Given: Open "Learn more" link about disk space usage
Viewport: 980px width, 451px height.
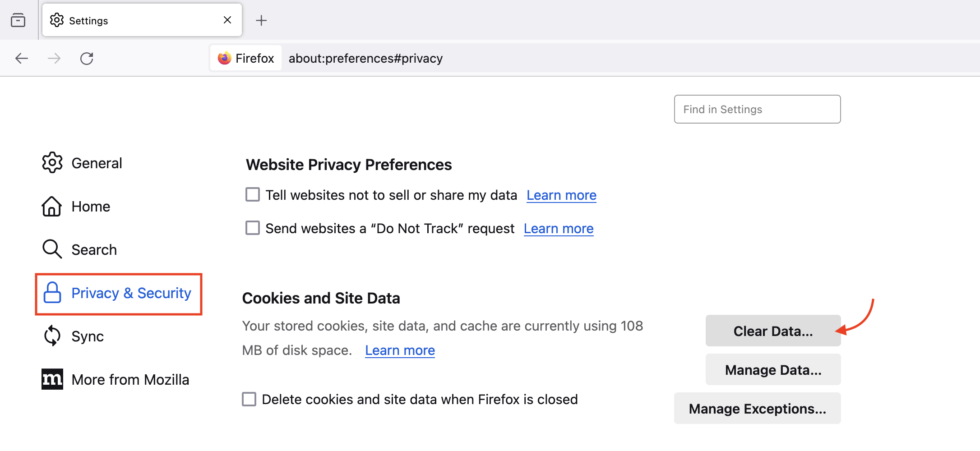Looking at the screenshot, I should 400,350.
